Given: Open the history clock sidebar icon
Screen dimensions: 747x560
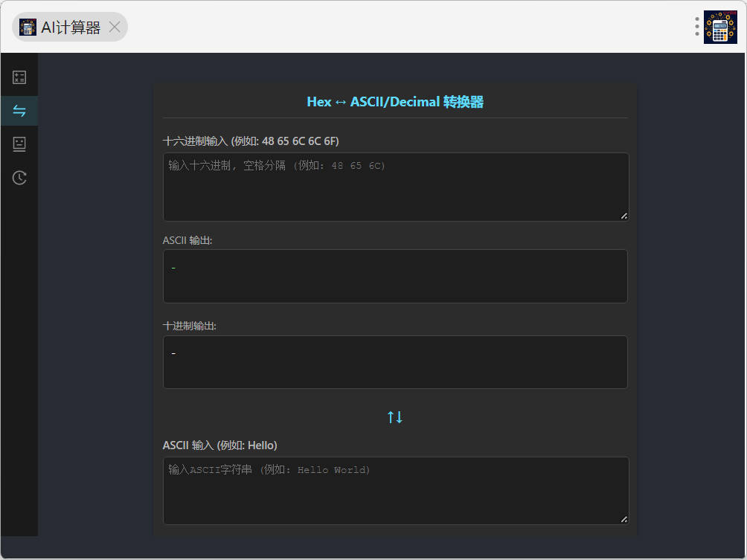Looking at the screenshot, I should tap(19, 178).
